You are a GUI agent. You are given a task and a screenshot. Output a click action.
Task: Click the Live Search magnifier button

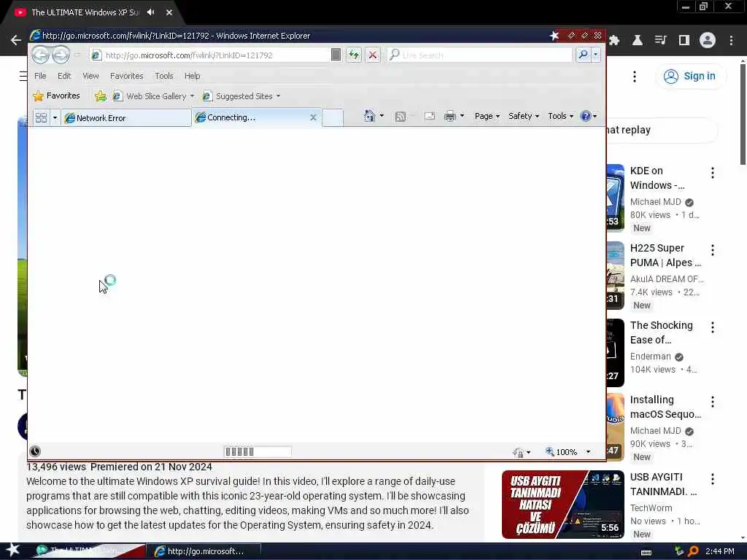[x=583, y=55]
